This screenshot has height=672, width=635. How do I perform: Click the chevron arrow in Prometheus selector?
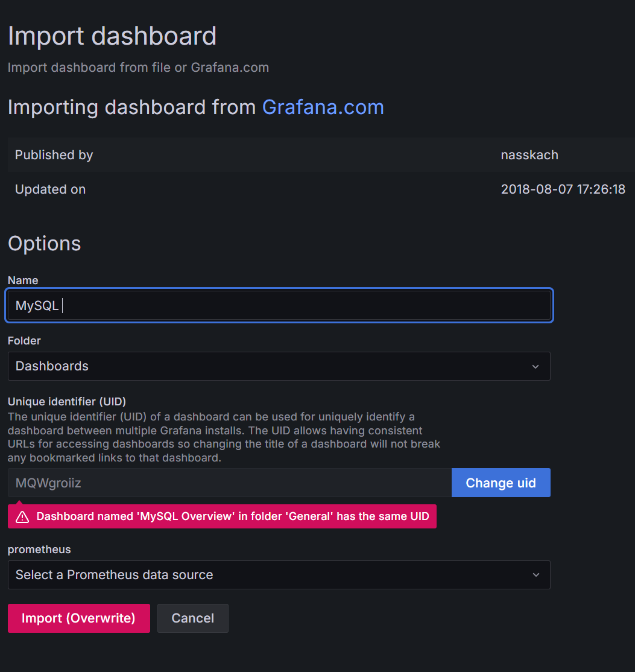(535, 575)
